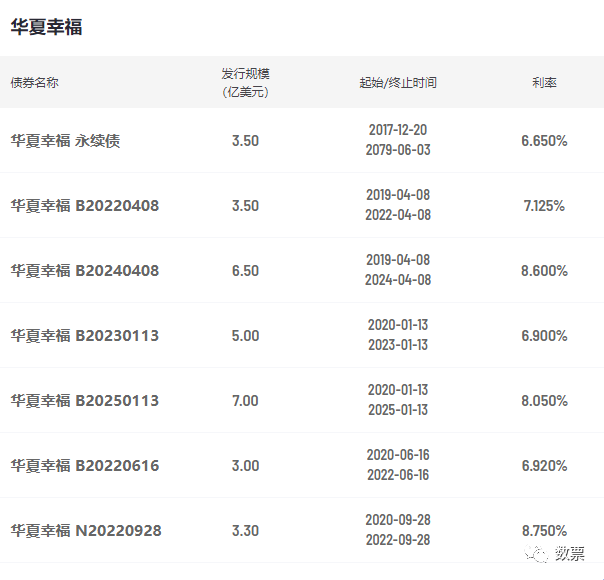Select the 债券名称 column header
The width and height of the screenshot is (604, 580).
tap(35, 82)
